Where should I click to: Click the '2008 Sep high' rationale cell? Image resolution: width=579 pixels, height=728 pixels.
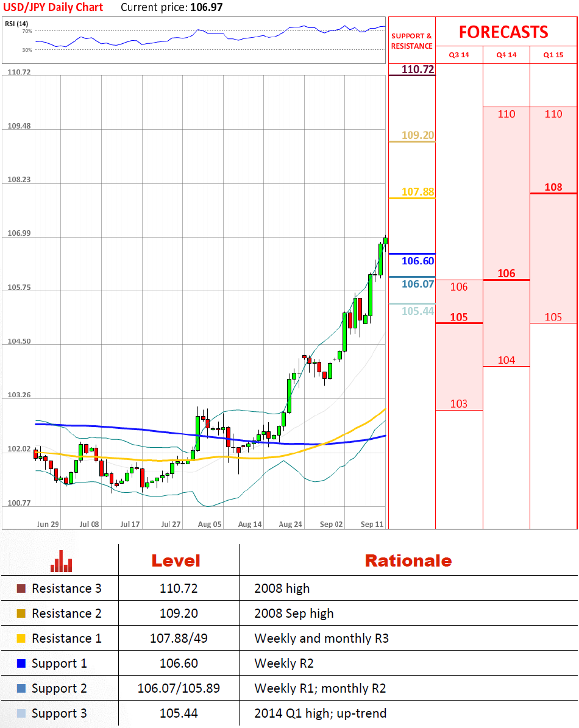point(294,613)
